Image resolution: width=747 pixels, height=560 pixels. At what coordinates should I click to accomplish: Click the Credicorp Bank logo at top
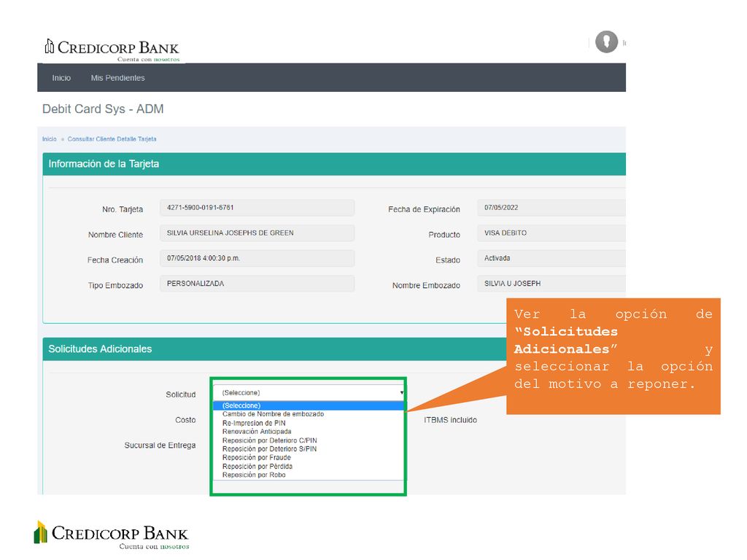pos(112,50)
